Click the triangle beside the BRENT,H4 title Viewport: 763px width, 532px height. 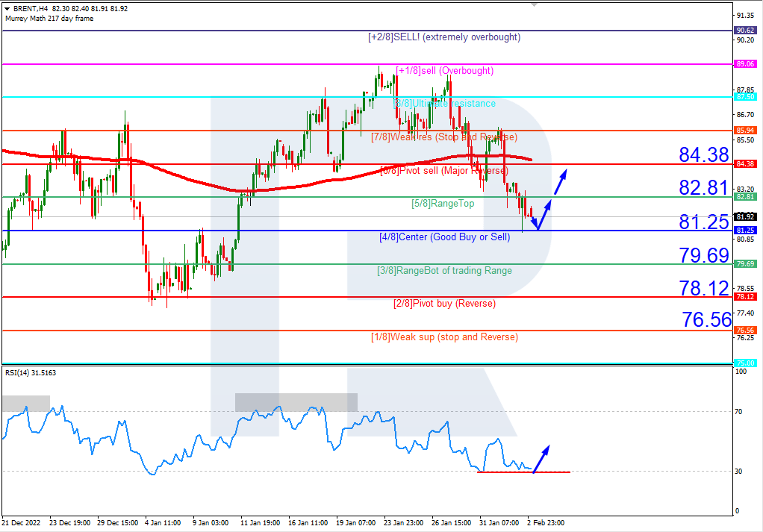pyautogui.click(x=6, y=9)
